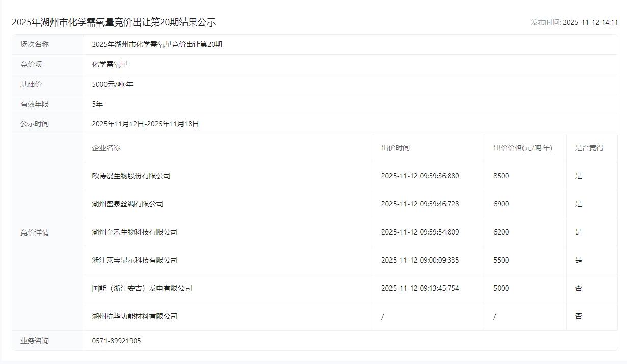Image resolution: width=627 pixels, height=364 pixels.
Task: Click the 是否竞得 column header
Action: coord(589,148)
